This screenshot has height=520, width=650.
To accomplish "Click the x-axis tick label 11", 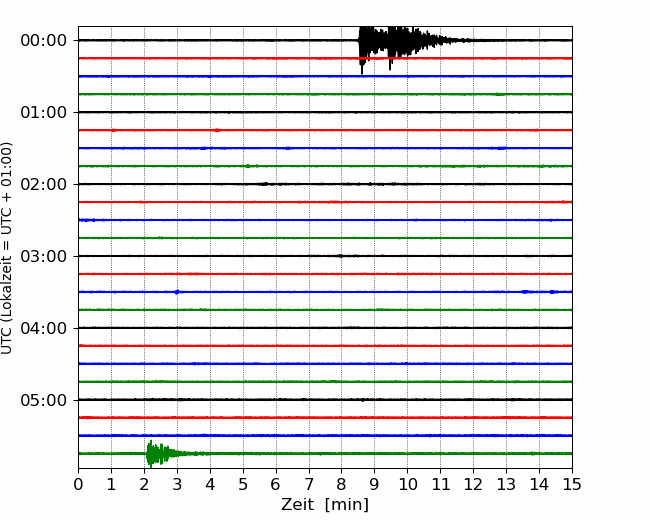I will tap(441, 484).
